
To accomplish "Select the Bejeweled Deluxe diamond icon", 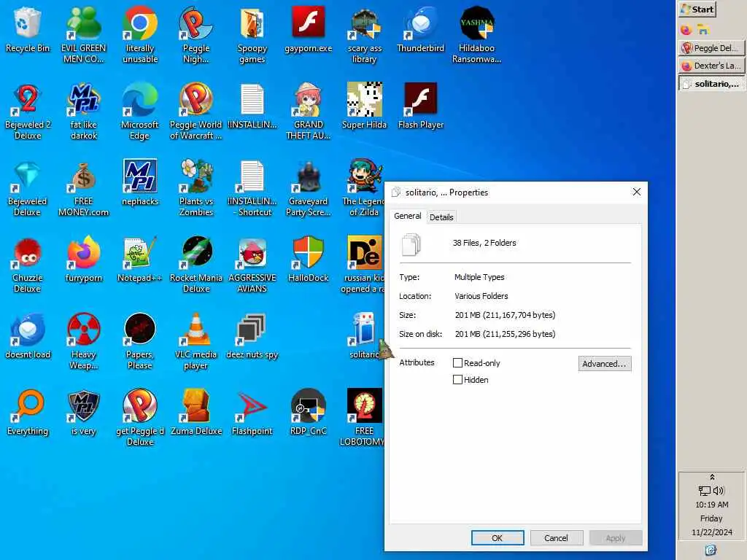I will 28,188.
